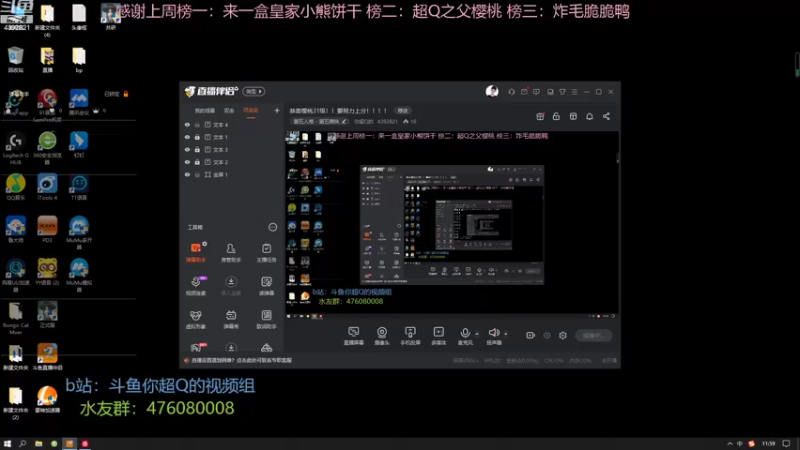This screenshot has width=800, height=450.
Task: Click the stream preview canvas
Action: coord(452,225)
